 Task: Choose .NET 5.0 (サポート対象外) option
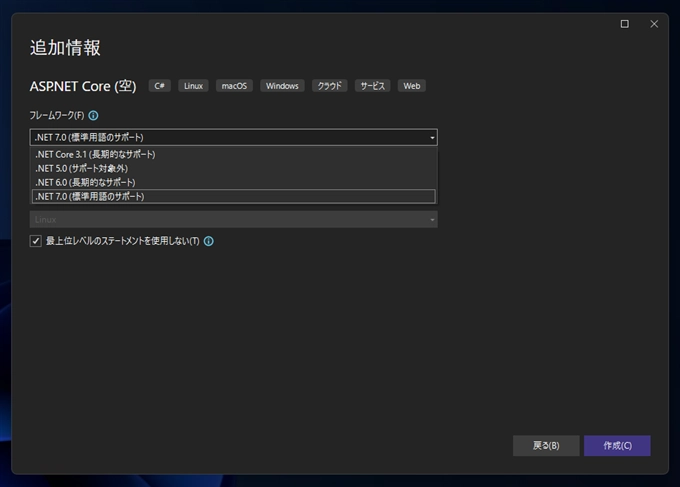coord(234,168)
